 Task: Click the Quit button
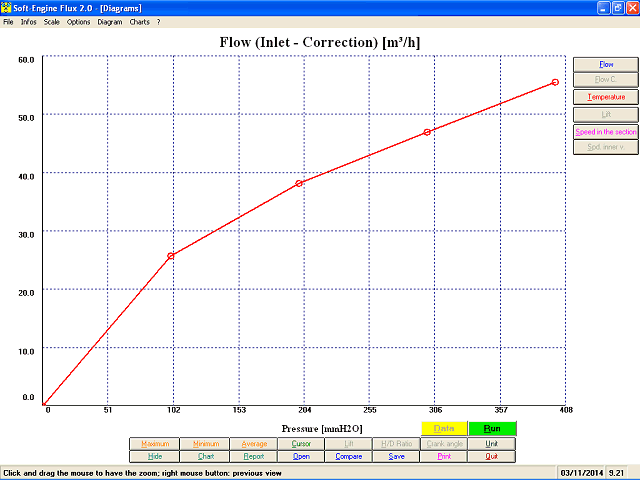tap(492, 456)
